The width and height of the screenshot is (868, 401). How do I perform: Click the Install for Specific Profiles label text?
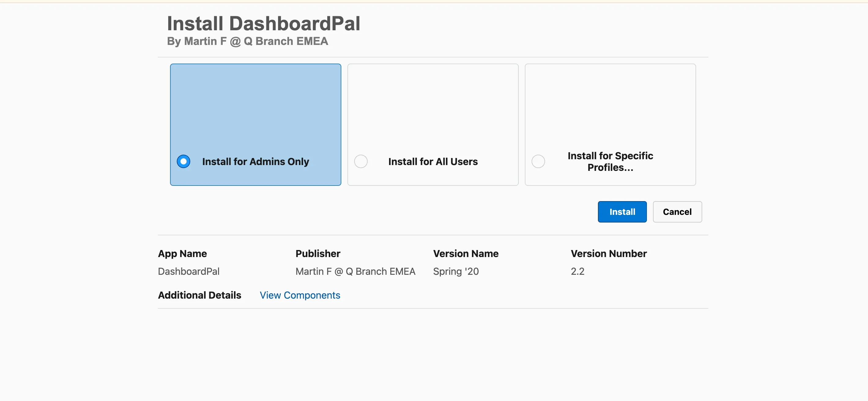pos(610,162)
